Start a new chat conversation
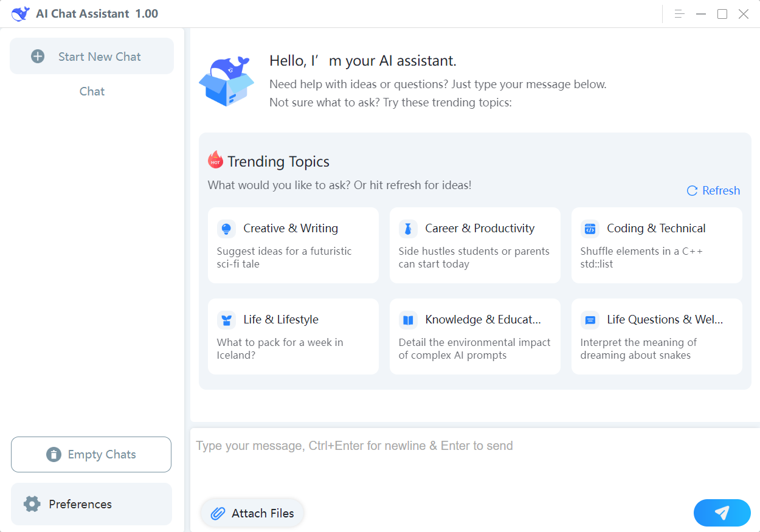 pyautogui.click(x=92, y=56)
